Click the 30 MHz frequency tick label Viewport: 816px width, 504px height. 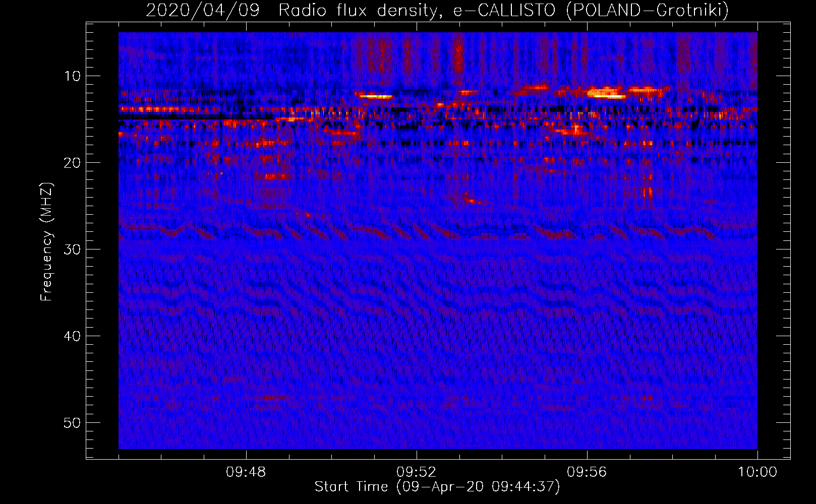pos(73,249)
